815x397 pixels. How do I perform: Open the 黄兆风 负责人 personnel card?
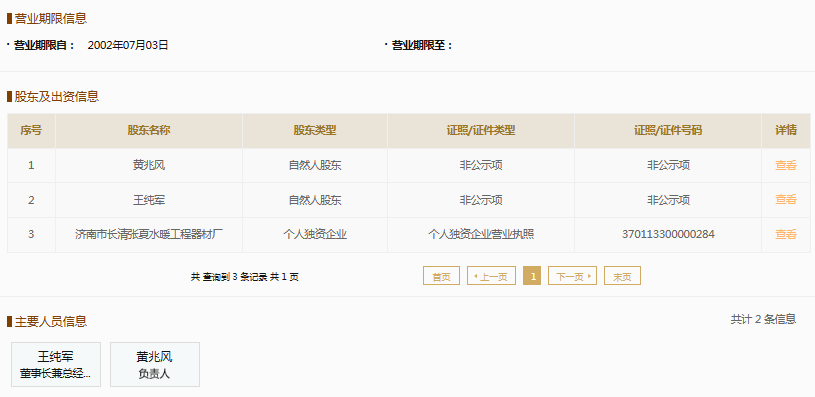[155, 364]
